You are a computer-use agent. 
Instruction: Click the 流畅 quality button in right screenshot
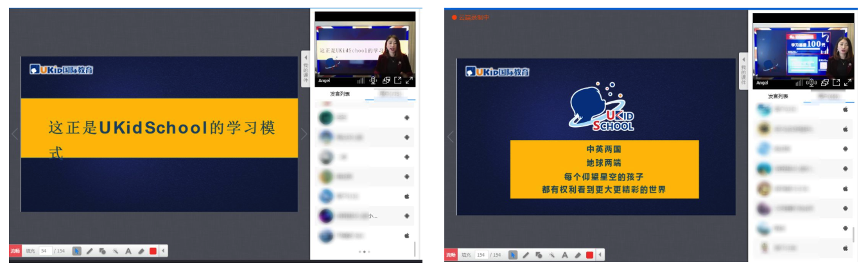(x=451, y=255)
